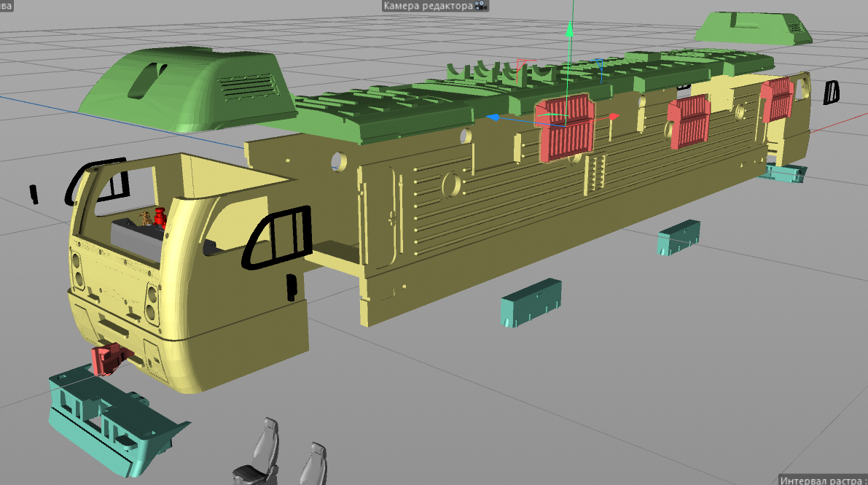This screenshot has width=868, height=485.
Task: Select the middle red side grille
Action: point(689,122)
